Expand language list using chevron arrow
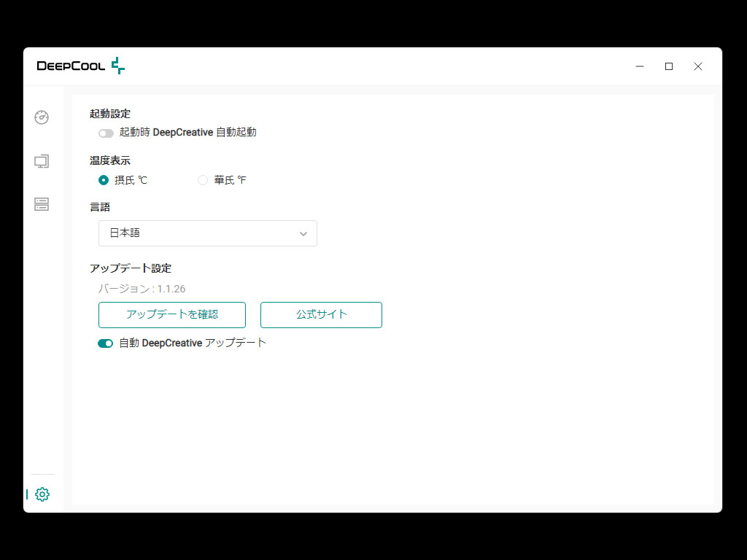Screen dimensions: 747x560 pyautogui.click(x=303, y=234)
